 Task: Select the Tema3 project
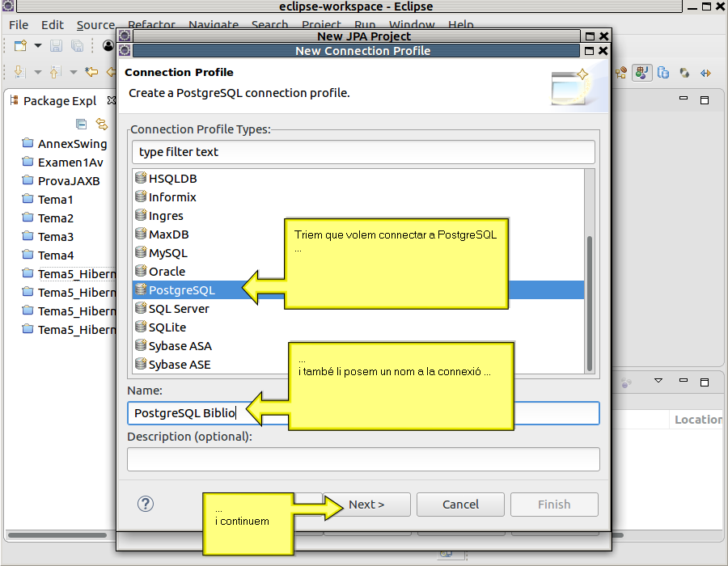pyautogui.click(x=55, y=237)
